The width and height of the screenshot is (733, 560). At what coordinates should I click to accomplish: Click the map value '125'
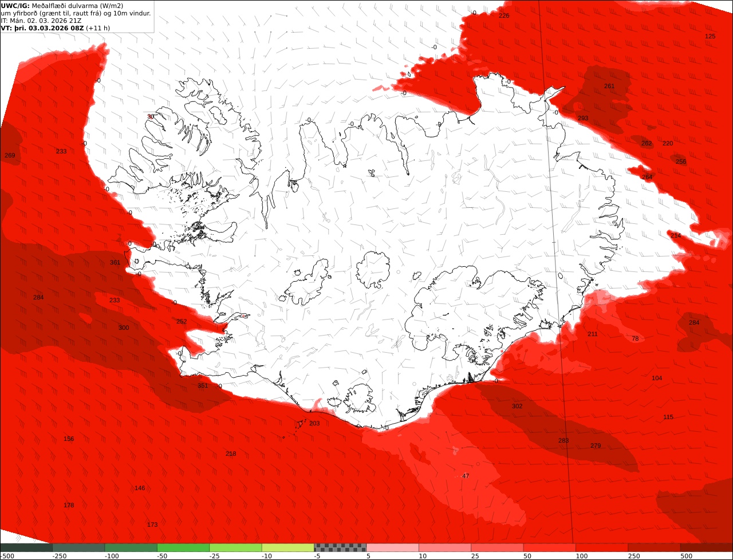coord(710,36)
